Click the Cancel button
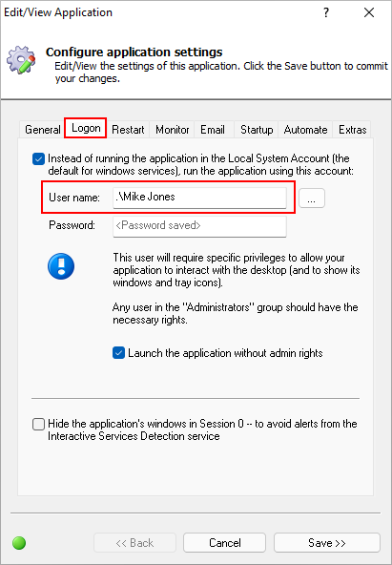This screenshot has height=565, width=392. click(225, 543)
